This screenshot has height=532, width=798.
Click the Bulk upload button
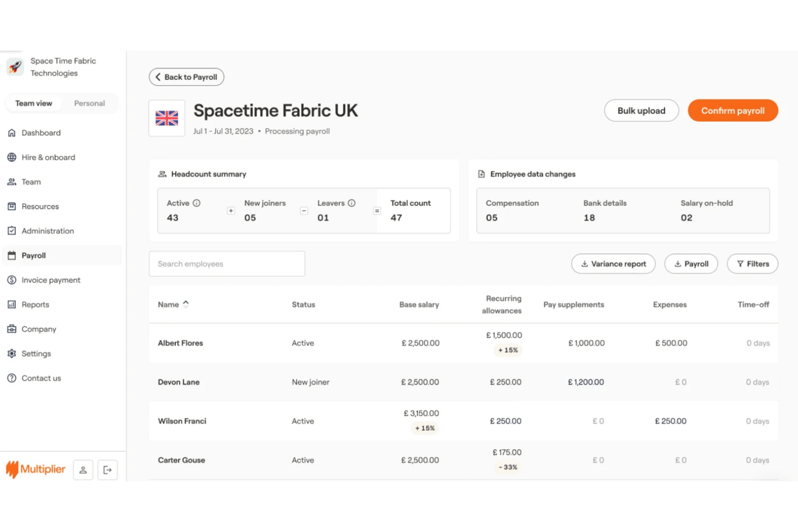click(x=641, y=110)
